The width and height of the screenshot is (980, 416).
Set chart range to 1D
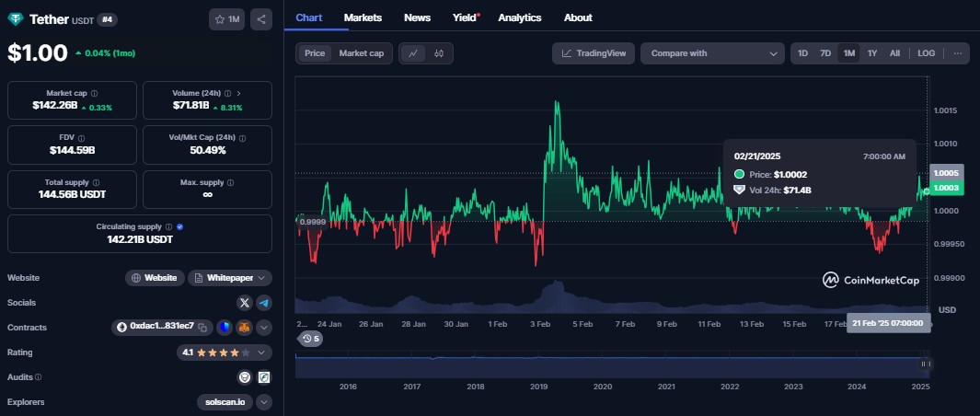point(803,53)
